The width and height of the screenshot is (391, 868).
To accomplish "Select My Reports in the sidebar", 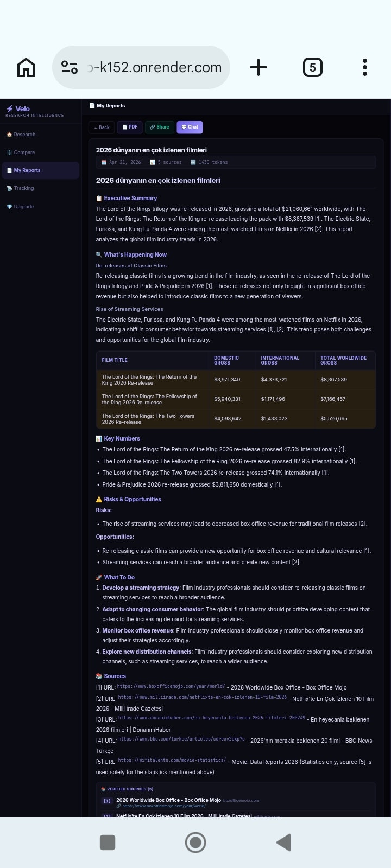I will [x=27, y=170].
